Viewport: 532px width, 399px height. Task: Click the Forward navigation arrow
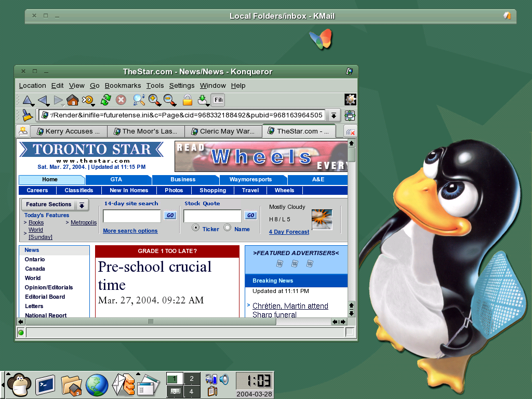coord(59,100)
